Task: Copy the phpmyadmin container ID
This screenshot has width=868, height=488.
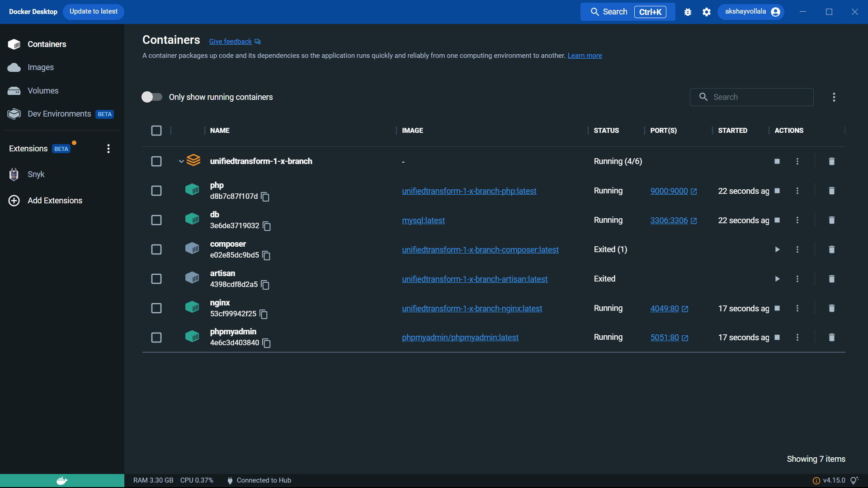Action: point(267,343)
